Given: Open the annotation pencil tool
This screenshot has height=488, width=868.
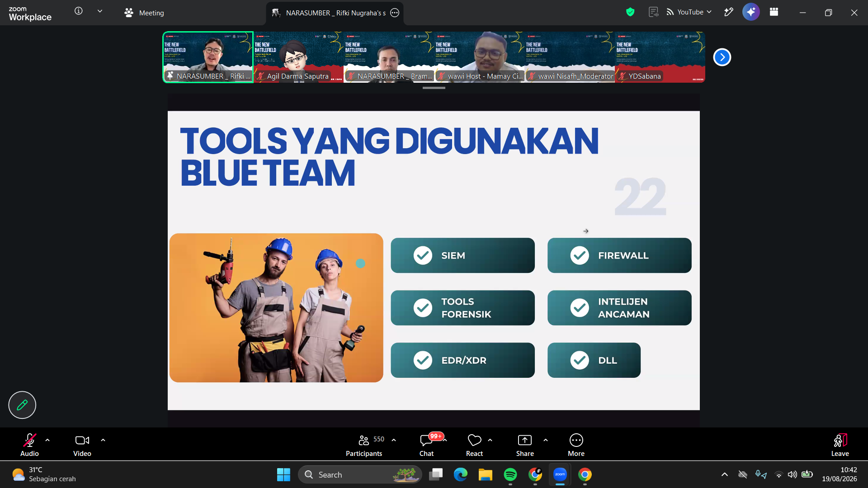Looking at the screenshot, I should tap(22, 405).
